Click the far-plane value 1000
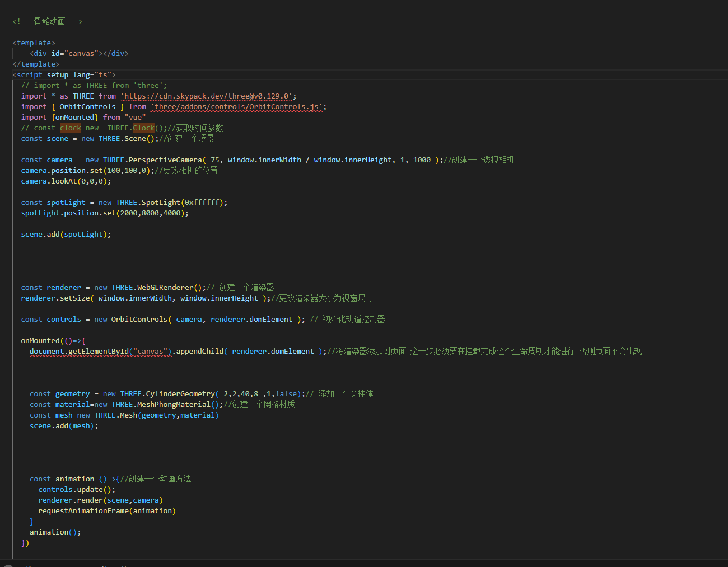 point(422,160)
